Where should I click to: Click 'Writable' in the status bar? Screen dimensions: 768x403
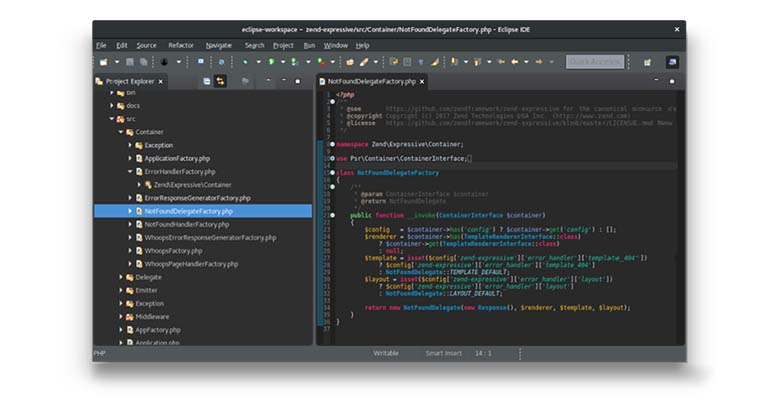386,353
